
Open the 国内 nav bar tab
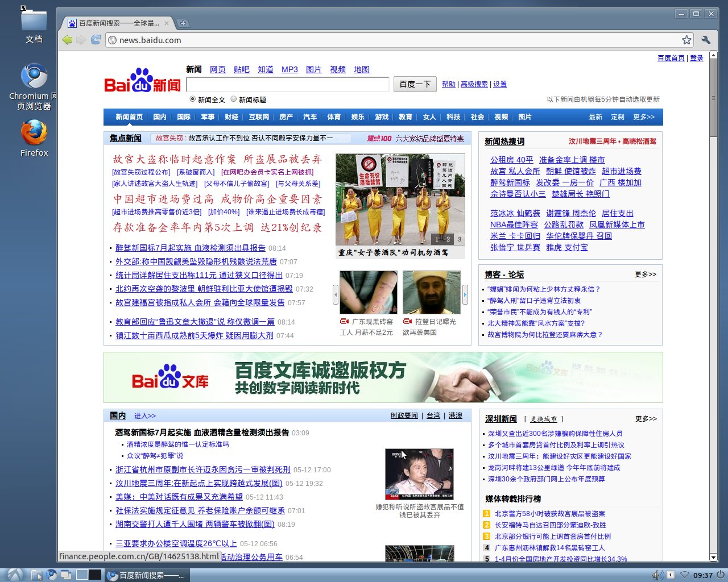point(160,117)
